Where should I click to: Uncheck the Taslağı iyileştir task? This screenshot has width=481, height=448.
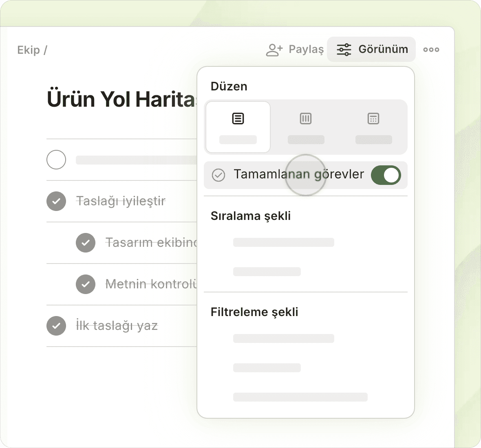[x=56, y=201]
